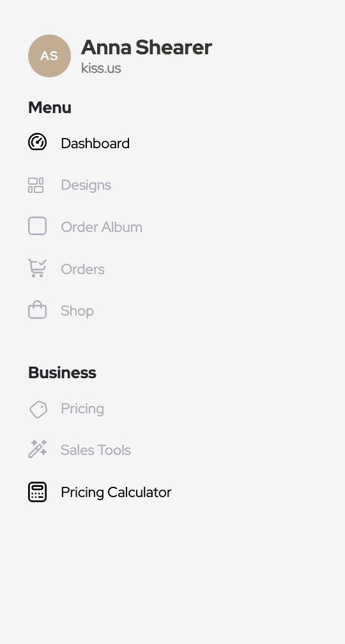Open the Dashboard menu item
Screen dimensions: 345x644
click(x=95, y=143)
